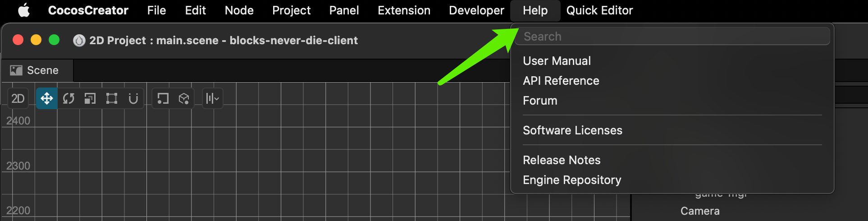The width and height of the screenshot is (868, 221).
Task: Switch to the Scene tab
Action: point(42,70)
